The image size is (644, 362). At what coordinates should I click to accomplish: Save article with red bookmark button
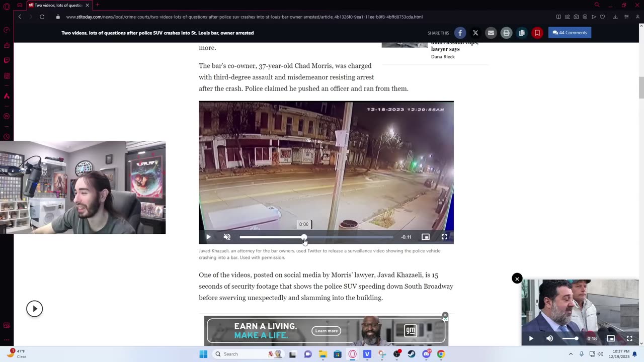(537, 33)
